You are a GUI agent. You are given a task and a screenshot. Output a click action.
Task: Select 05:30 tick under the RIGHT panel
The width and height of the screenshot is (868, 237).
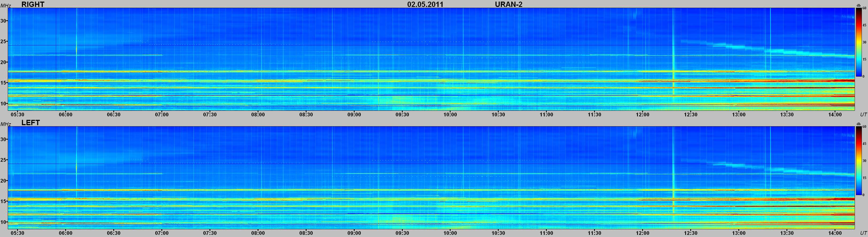point(18,114)
